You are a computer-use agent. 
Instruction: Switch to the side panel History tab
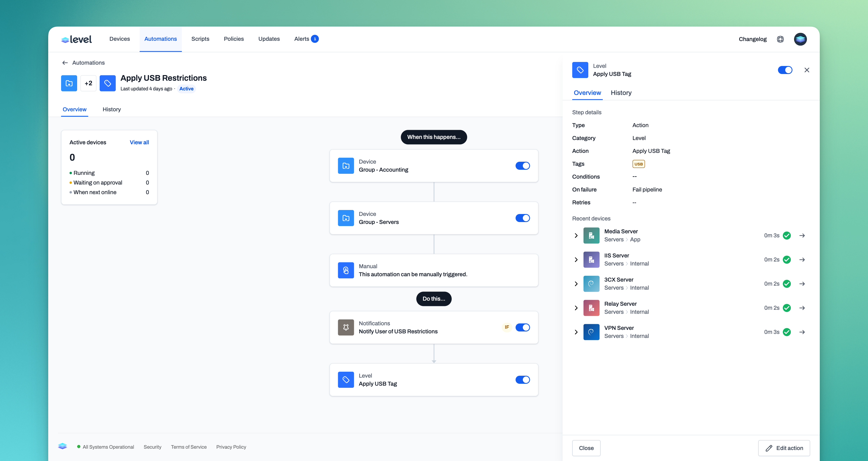click(x=621, y=93)
